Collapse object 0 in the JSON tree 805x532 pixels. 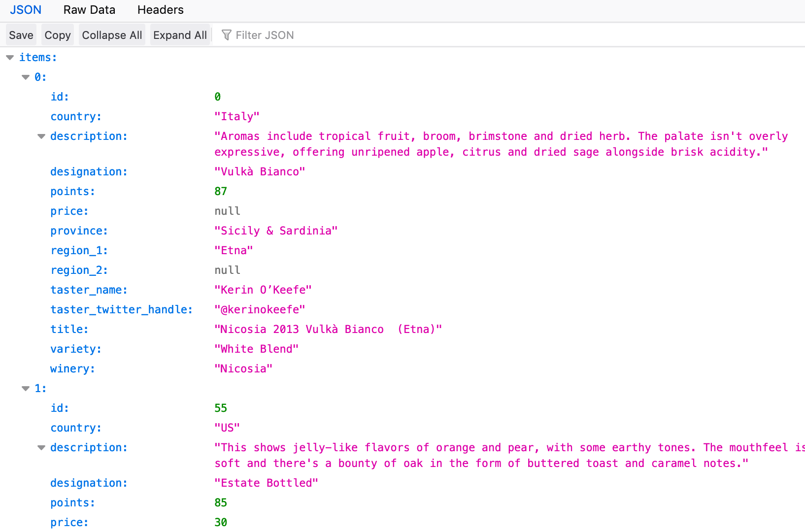coord(25,77)
